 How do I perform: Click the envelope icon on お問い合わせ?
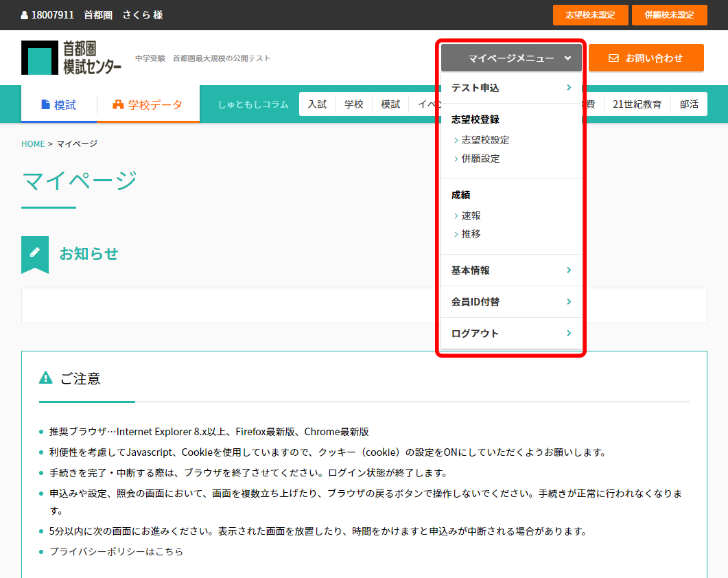[613, 58]
